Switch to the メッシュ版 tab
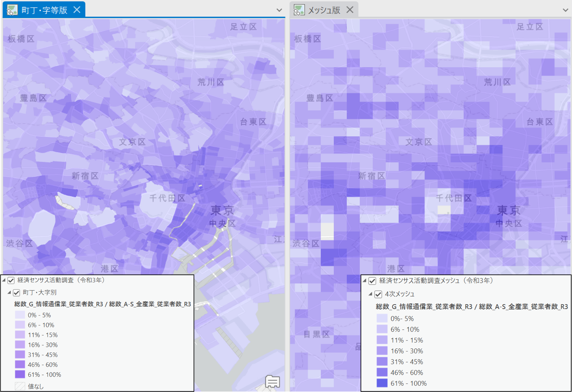Image resolution: width=572 pixels, height=392 pixels. point(324,10)
